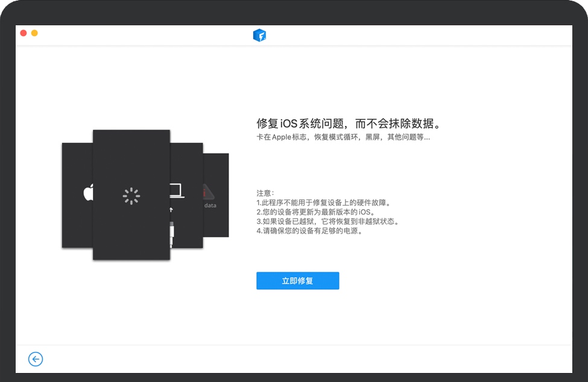Click the 立即修复 repair now button
Screen dimensions: 588x382
coord(297,281)
